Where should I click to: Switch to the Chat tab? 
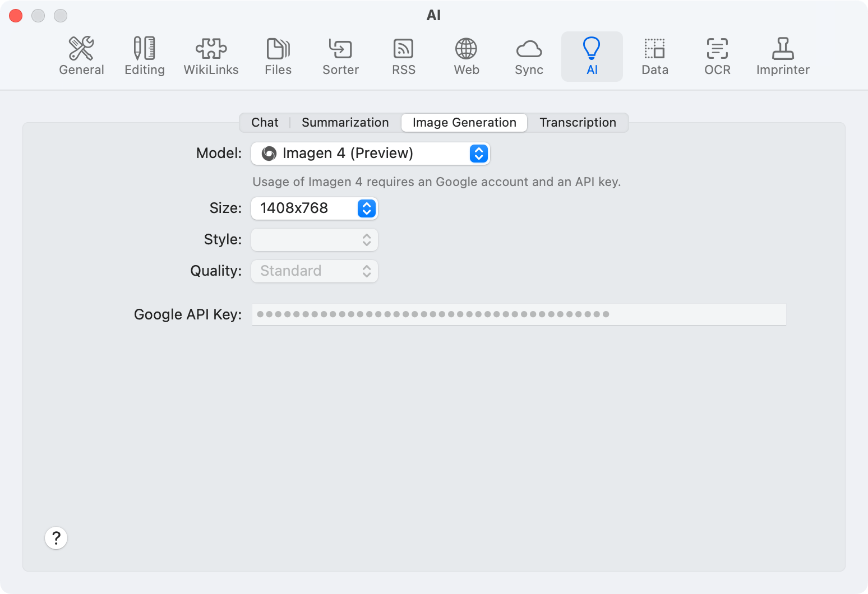(x=265, y=123)
